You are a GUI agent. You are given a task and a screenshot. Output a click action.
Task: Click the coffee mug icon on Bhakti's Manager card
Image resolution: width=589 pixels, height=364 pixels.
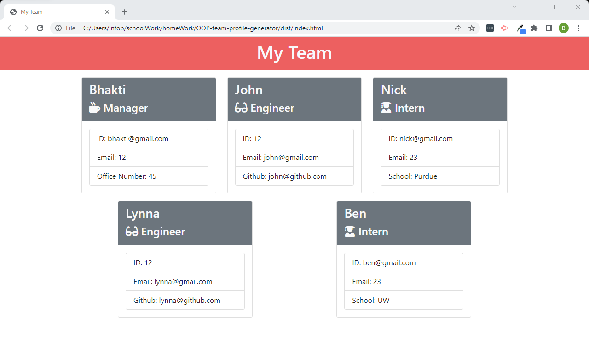click(x=94, y=108)
